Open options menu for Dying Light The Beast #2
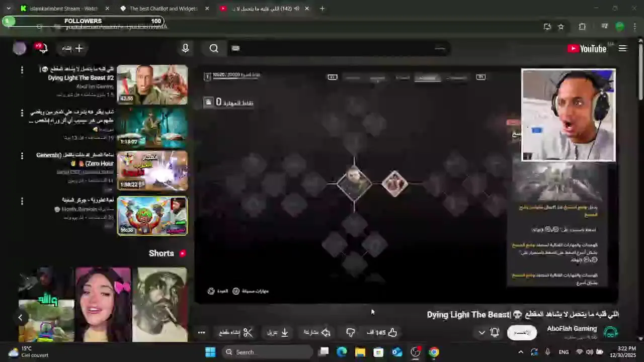Viewport: 644px width, 362px height. 22,70
